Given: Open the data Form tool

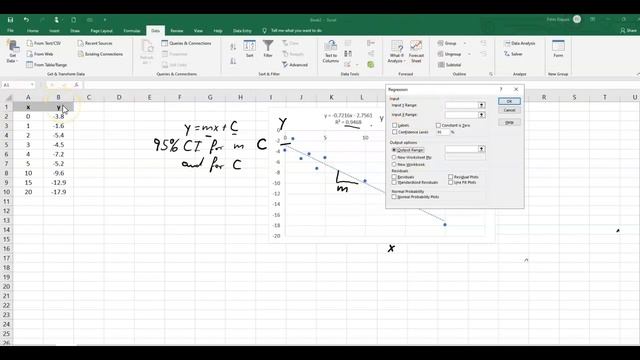Looking at the screenshot, I should tap(558, 49).
